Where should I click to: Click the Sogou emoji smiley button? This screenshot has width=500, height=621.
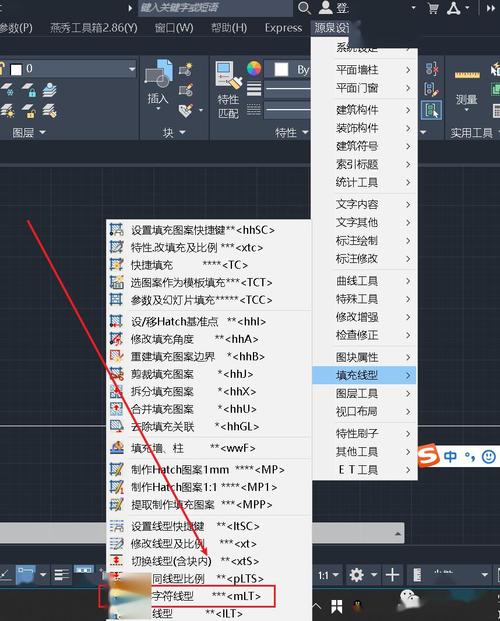click(489, 457)
